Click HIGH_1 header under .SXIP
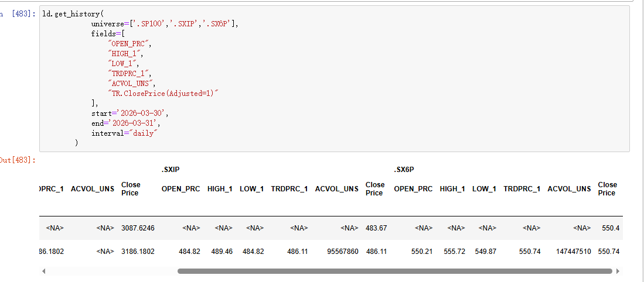The width and height of the screenshot is (644, 282). [x=220, y=189]
